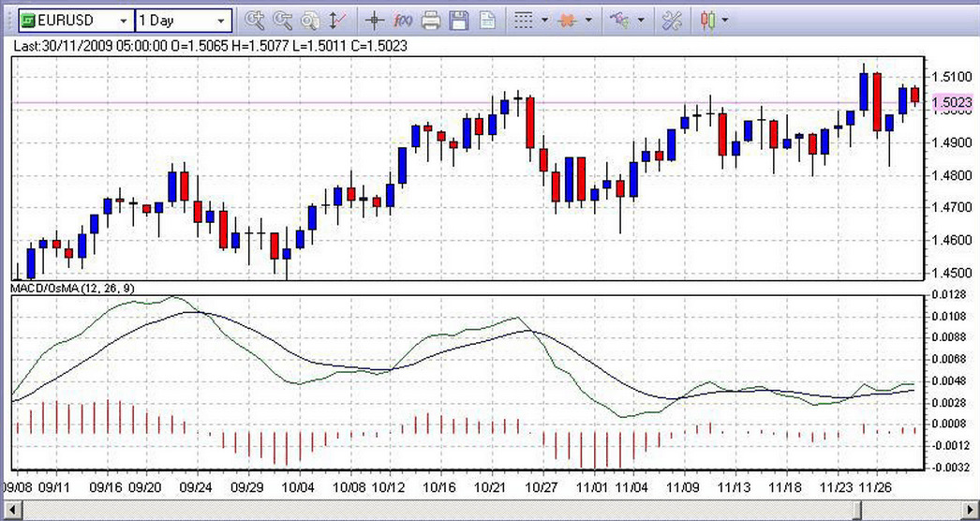Image resolution: width=980 pixels, height=521 pixels.
Task: Click the new document page icon
Action: (487, 19)
